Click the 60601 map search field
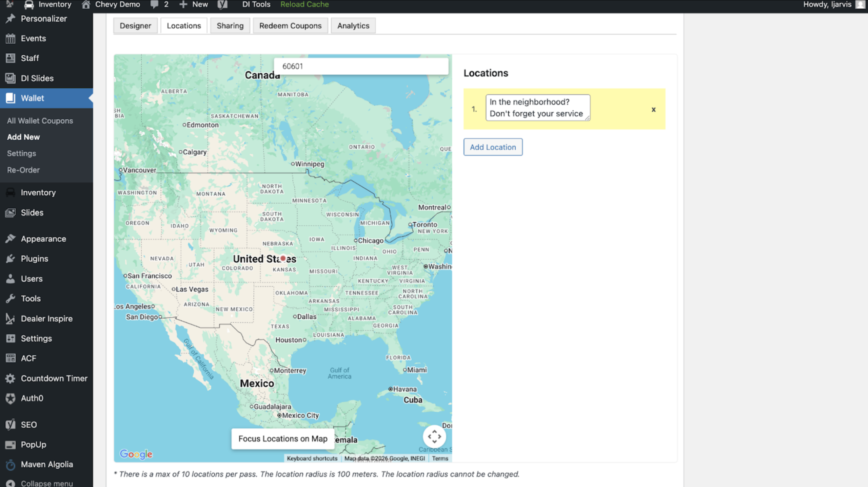This screenshot has width=868, height=487. click(361, 66)
